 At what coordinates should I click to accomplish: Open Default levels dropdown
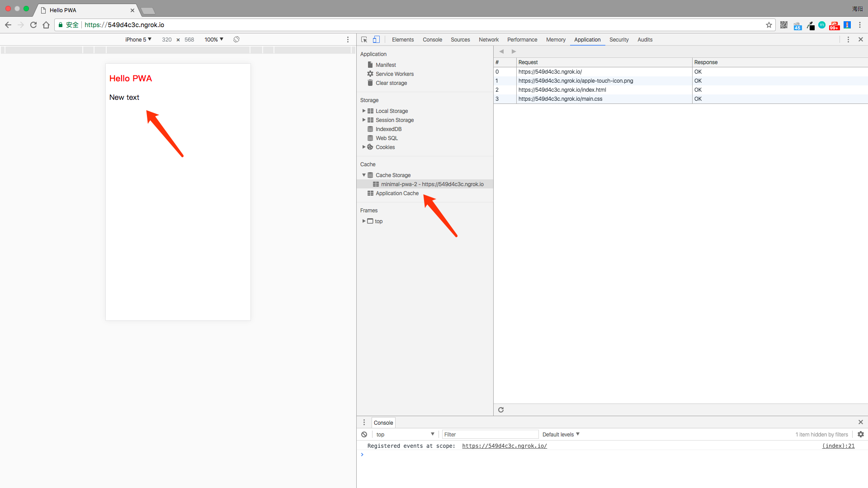tap(561, 435)
